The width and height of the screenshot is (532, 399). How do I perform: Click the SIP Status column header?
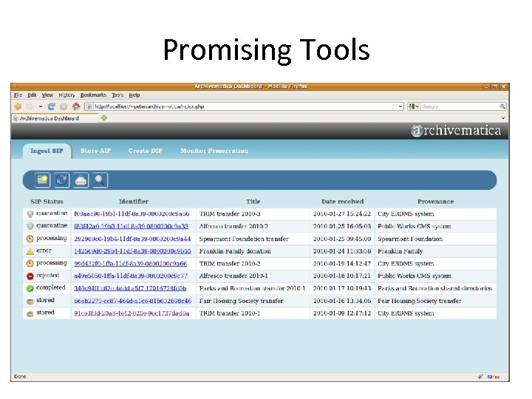point(47,202)
